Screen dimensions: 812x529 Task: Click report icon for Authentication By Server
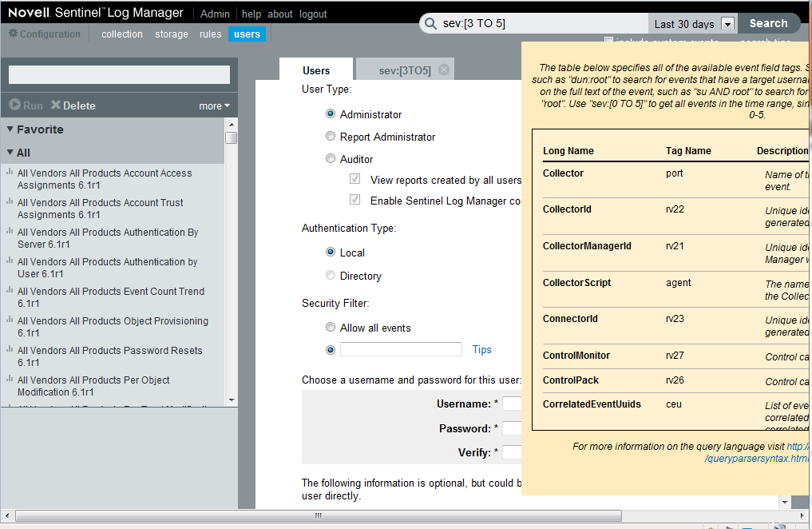point(10,231)
